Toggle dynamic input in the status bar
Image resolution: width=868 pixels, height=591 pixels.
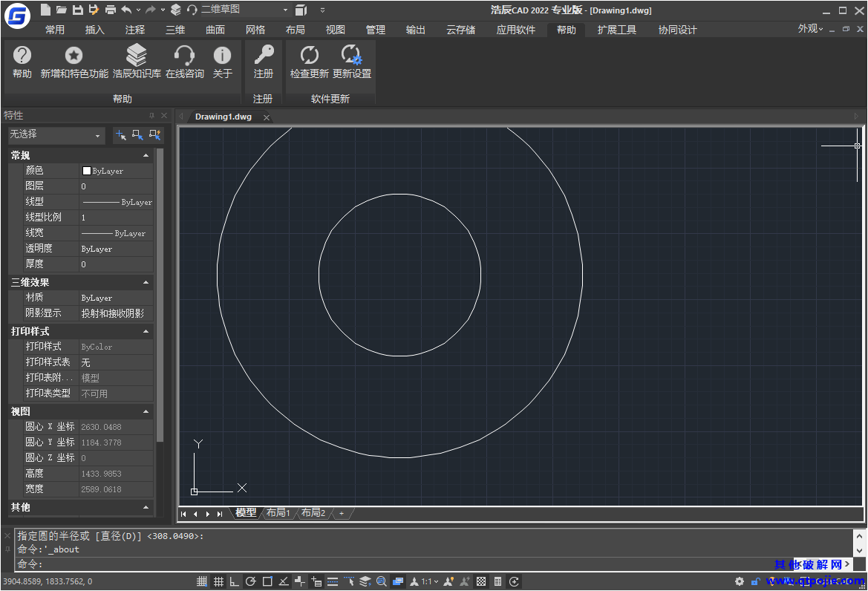pyautogui.click(x=316, y=581)
